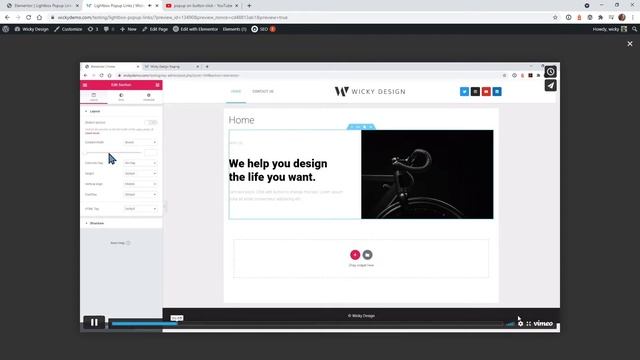
Task: Open the New content menu
Action: pyautogui.click(x=128, y=29)
